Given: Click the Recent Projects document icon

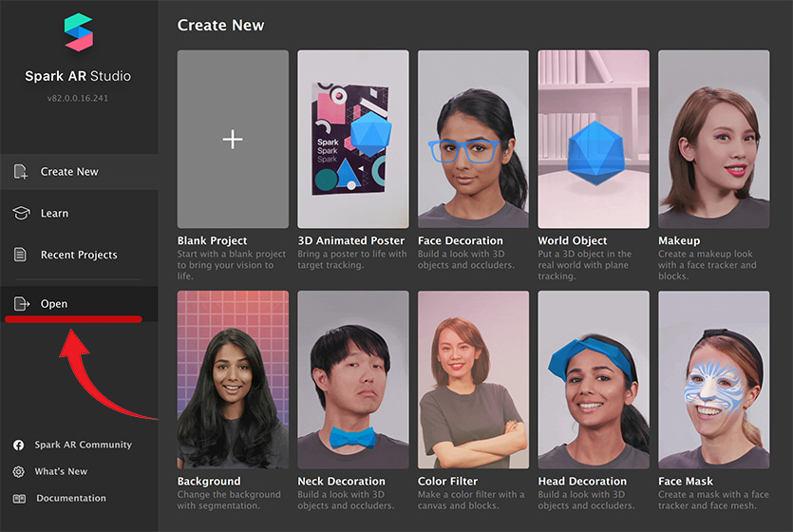Looking at the screenshot, I should pyautogui.click(x=20, y=255).
